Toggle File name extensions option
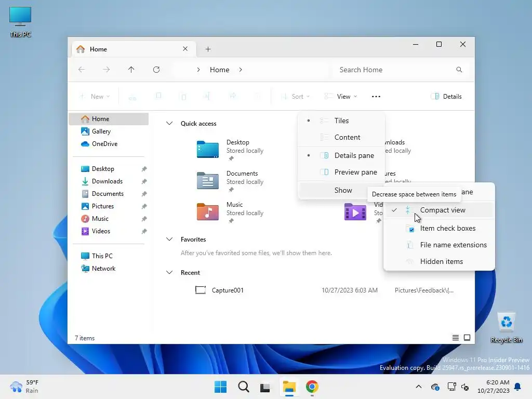This screenshot has width=532, height=399. pos(439,245)
